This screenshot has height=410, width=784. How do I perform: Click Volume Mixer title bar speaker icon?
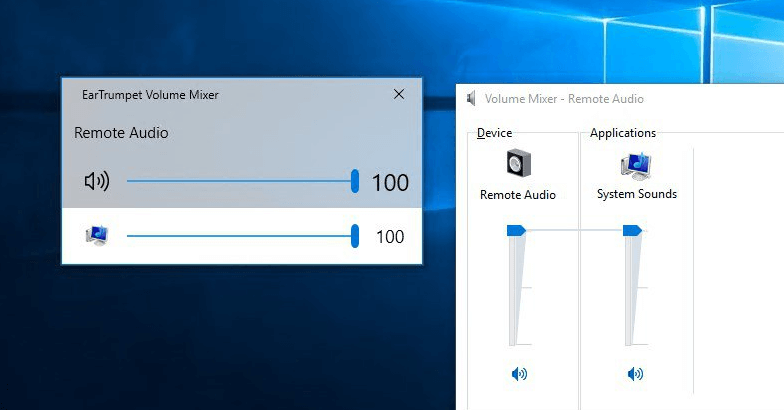click(x=472, y=98)
